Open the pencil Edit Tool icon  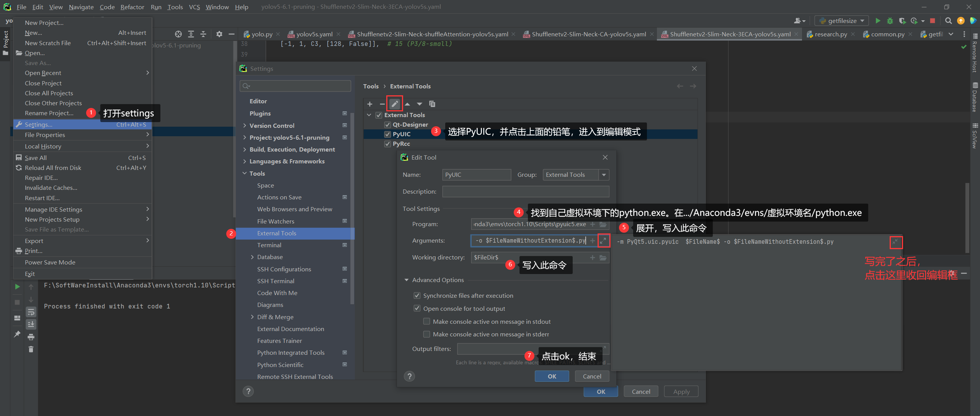click(x=395, y=104)
